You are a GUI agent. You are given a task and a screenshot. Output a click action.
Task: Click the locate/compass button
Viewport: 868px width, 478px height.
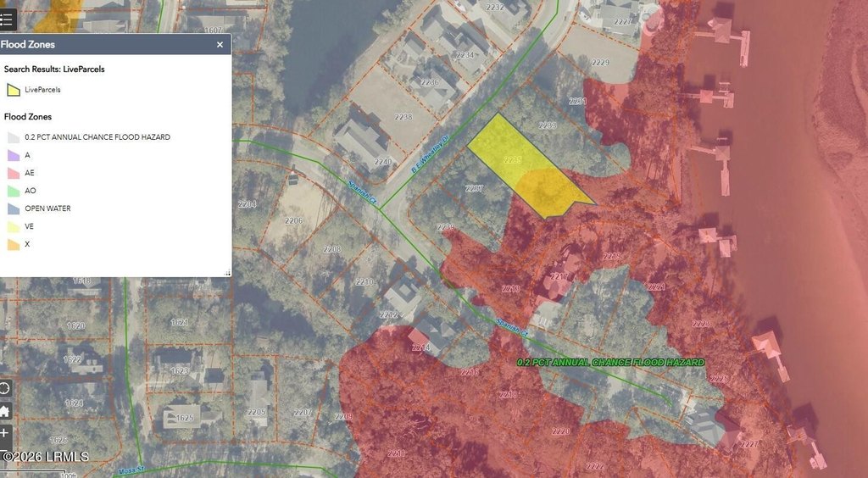5,388
